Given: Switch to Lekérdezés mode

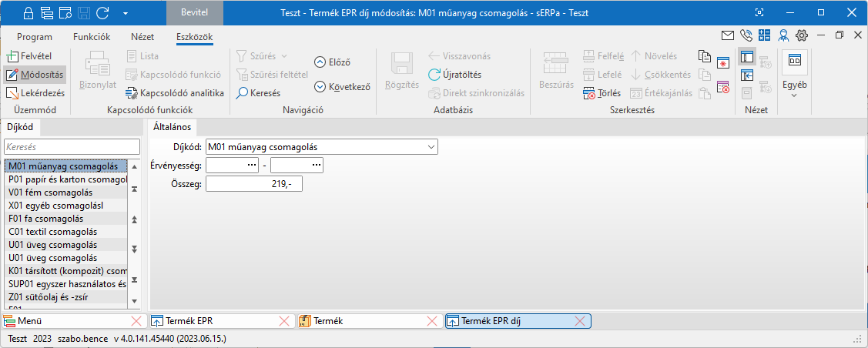Looking at the screenshot, I should coord(35,93).
